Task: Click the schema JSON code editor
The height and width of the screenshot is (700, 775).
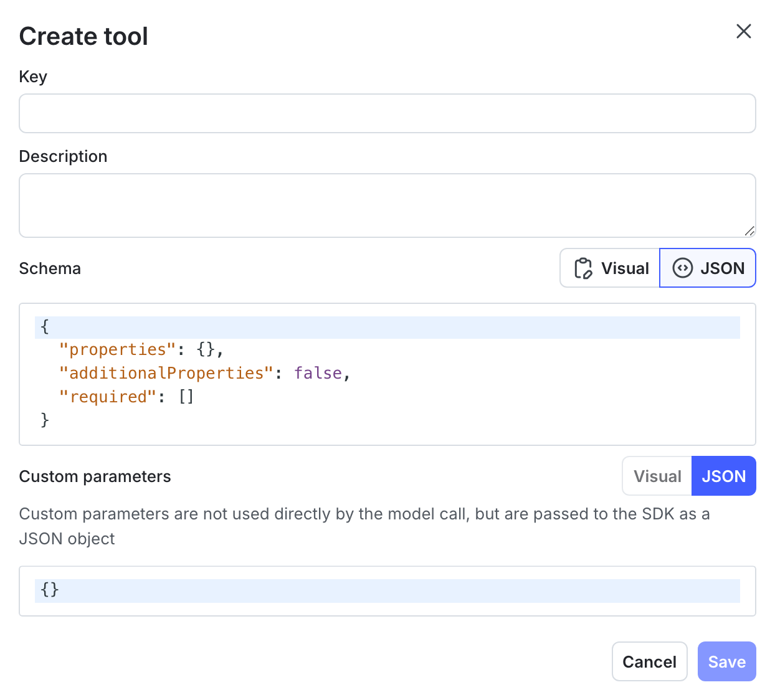Action: (386, 374)
